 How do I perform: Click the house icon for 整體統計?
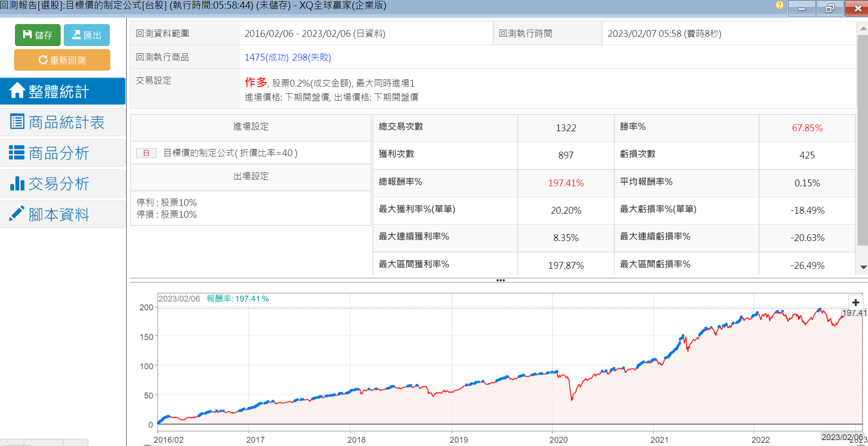click(17, 91)
